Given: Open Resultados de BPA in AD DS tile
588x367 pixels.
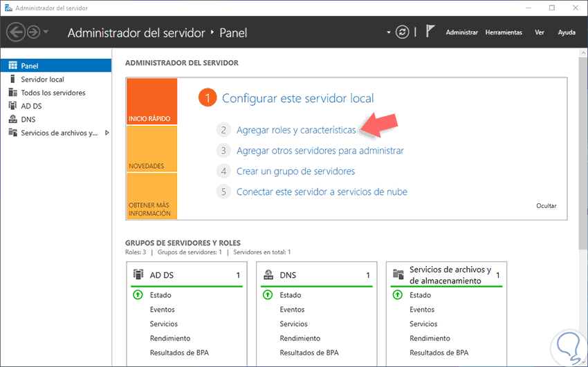Looking at the screenshot, I should (x=179, y=352).
